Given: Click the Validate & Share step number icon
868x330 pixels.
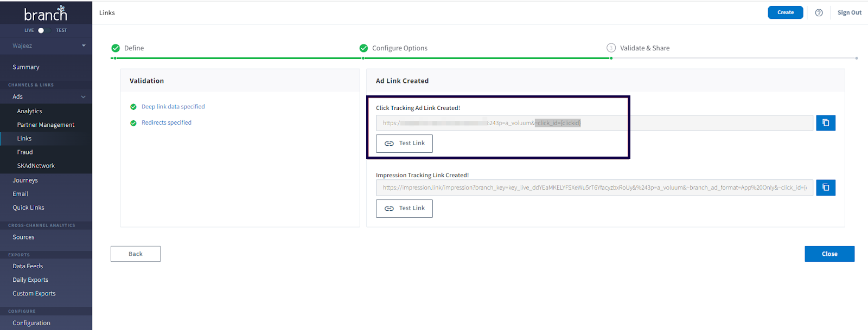Looking at the screenshot, I should 611,48.
